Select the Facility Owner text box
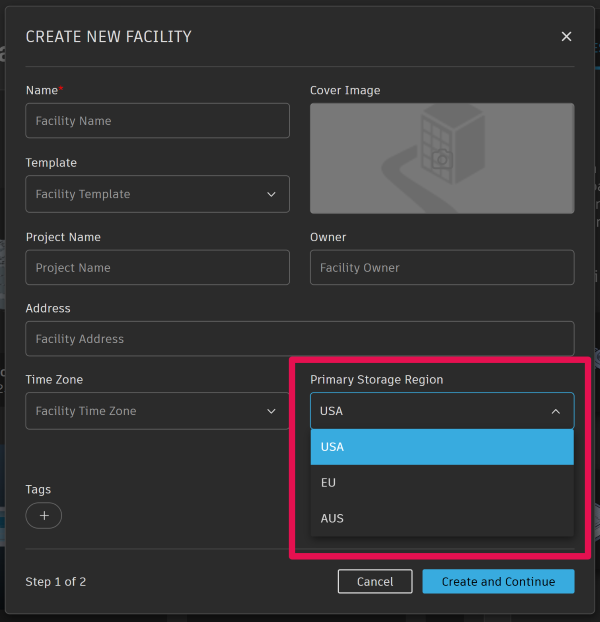 442,268
